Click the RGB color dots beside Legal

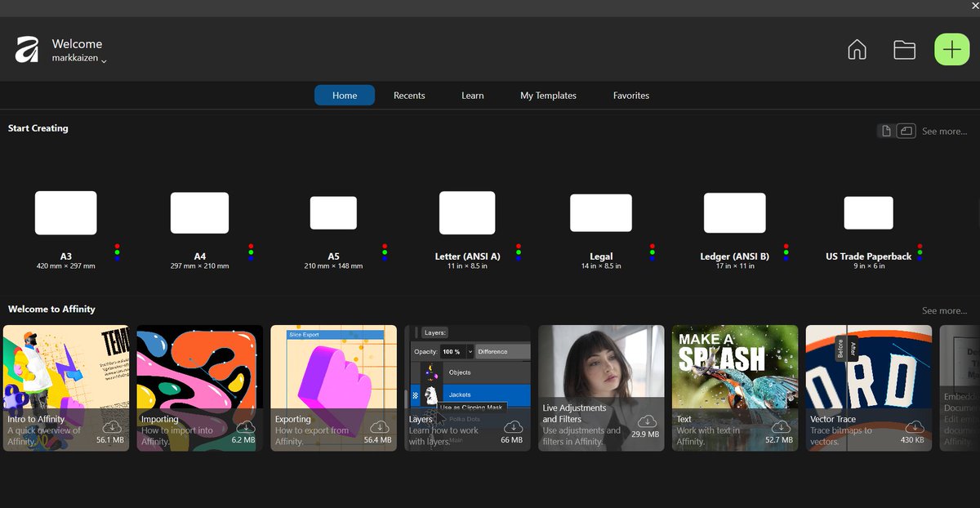pos(653,252)
